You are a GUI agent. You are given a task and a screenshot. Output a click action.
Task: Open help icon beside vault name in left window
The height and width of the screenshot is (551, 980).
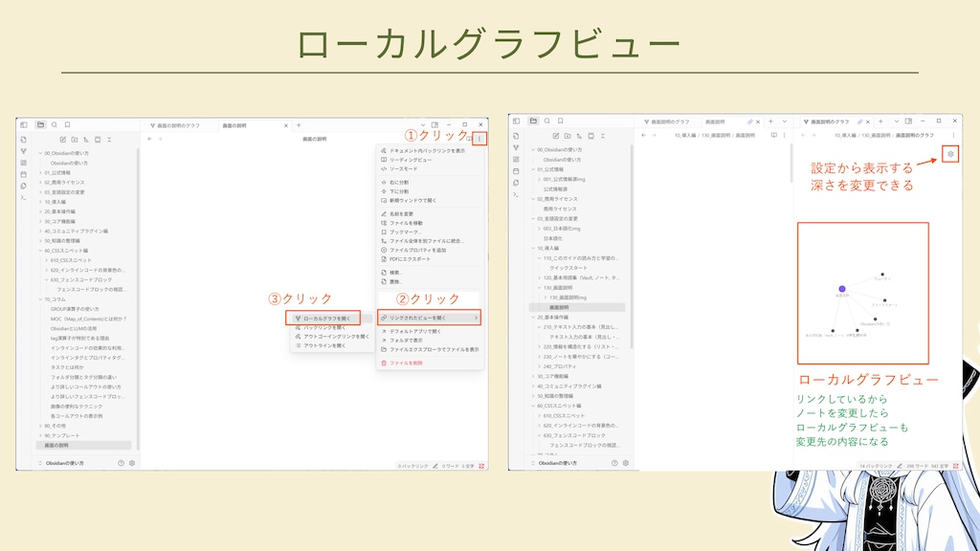121,462
